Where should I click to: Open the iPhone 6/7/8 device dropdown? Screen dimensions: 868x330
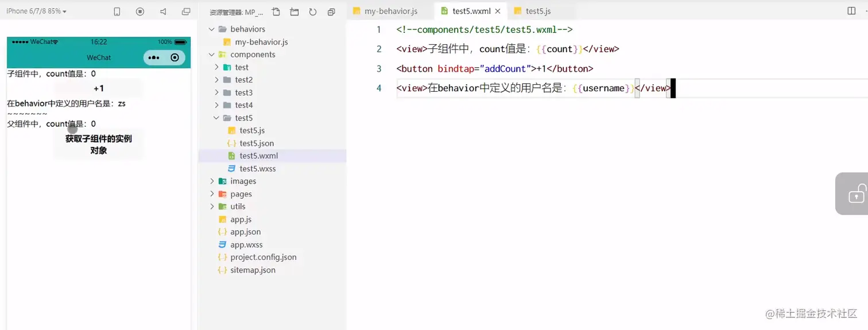36,11
